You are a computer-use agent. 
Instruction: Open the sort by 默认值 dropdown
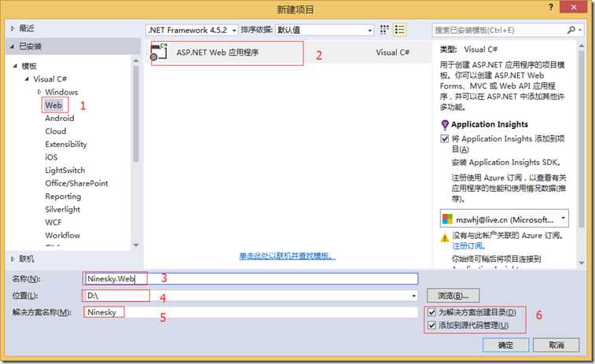pos(325,30)
